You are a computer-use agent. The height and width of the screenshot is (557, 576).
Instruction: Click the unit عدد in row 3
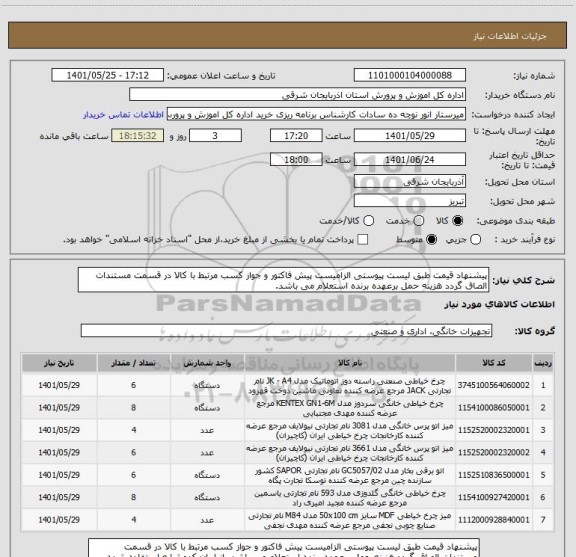[x=207, y=430]
